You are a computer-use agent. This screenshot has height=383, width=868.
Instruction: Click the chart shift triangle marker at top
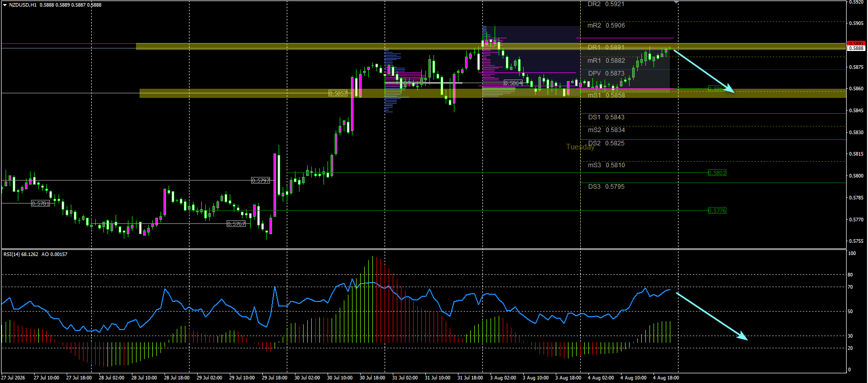[x=676, y=3]
